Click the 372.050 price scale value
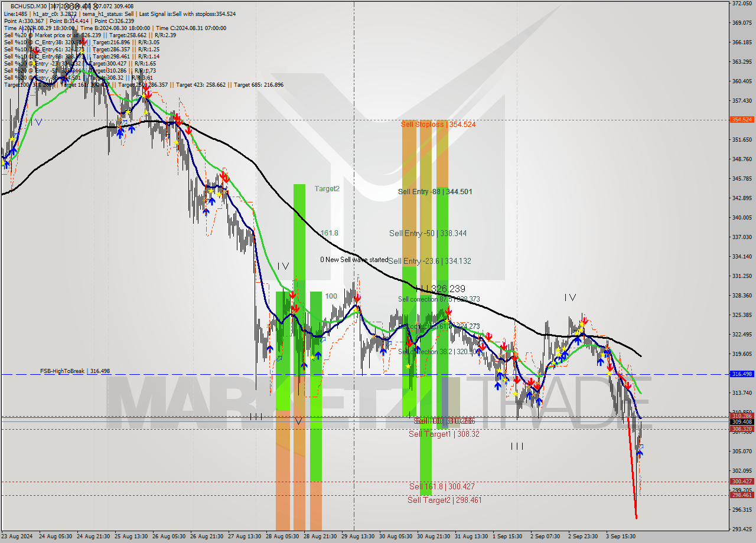Screen dimensions: 756x543 click(x=741, y=4)
